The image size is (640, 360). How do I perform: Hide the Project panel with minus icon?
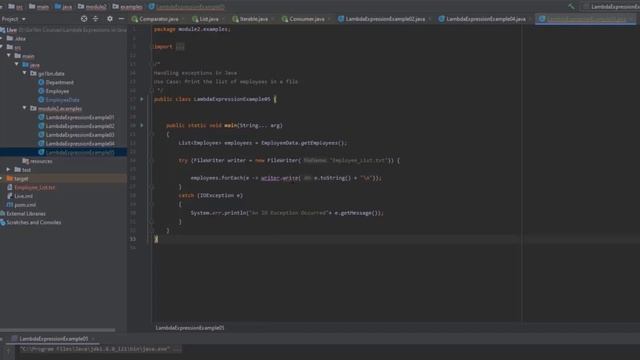121,19
